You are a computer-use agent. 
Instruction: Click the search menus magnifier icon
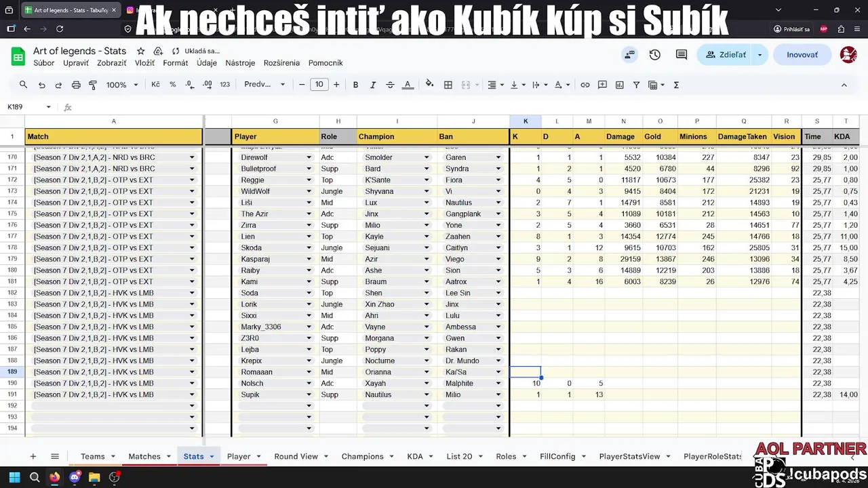point(23,85)
